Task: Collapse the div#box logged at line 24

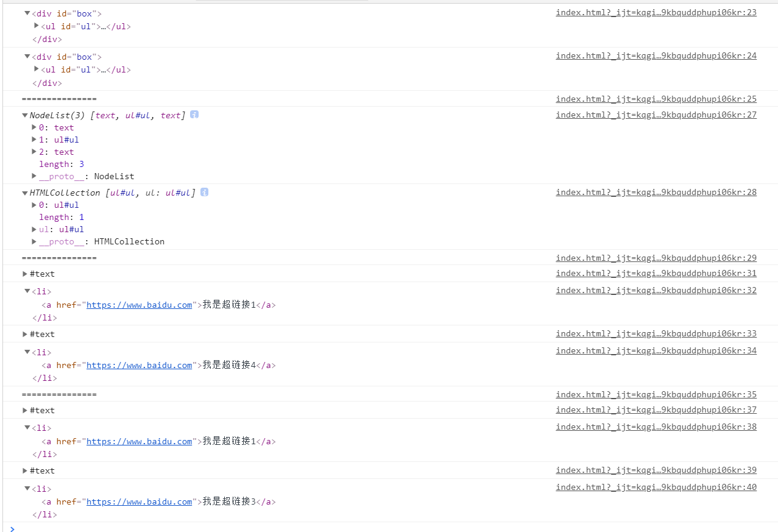Action: [27, 57]
